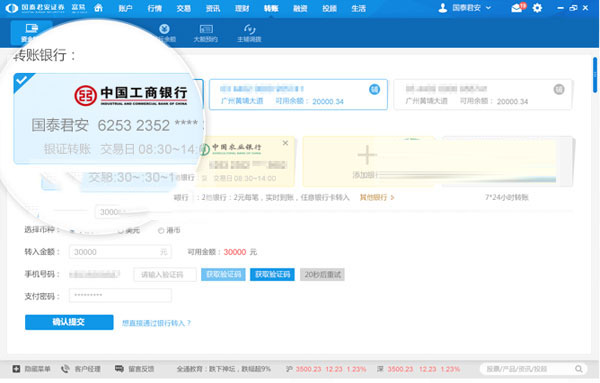Focus the 支付密码 password field
Screen dimensions: 600x383
120,295
